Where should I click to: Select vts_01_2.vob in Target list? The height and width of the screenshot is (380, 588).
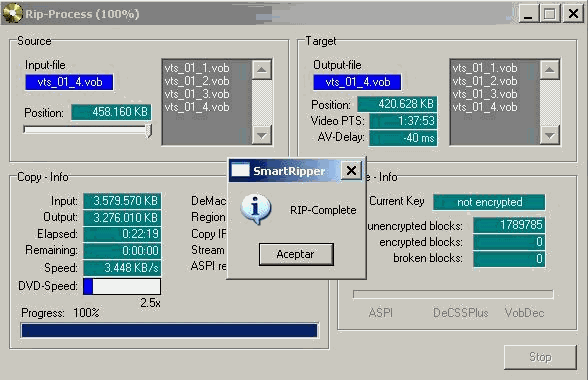point(484,81)
